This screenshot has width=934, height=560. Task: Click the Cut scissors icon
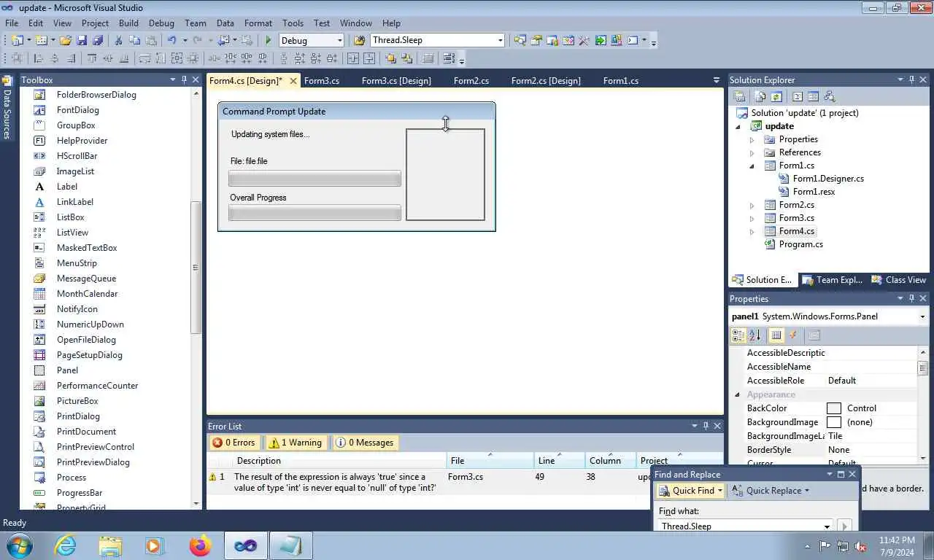pos(118,40)
